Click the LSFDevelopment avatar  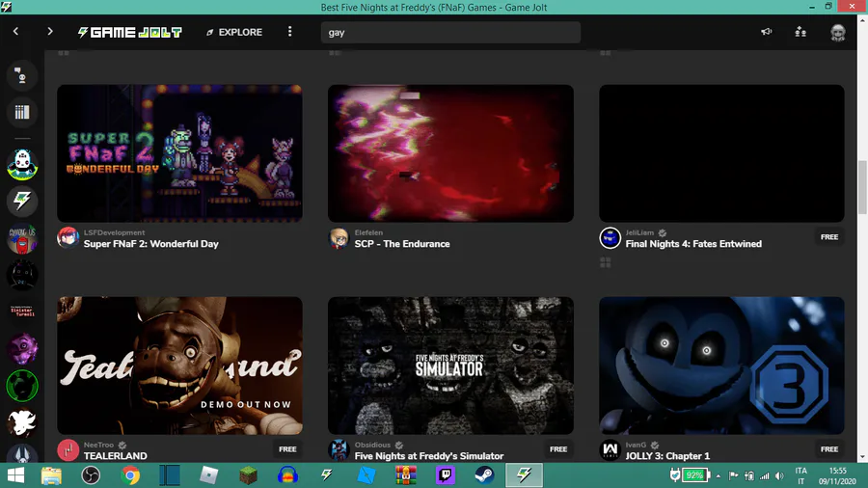(68, 238)
